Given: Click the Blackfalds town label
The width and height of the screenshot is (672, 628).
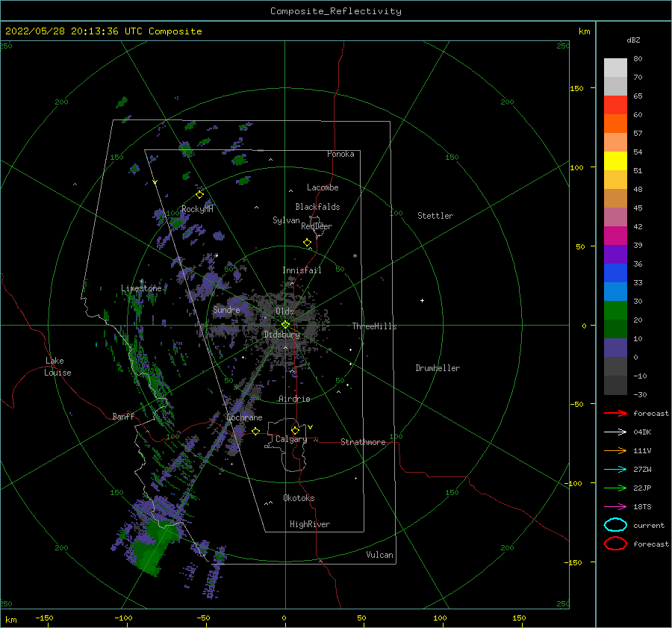Looking at the screenshot, I should (x=317, y=207).
